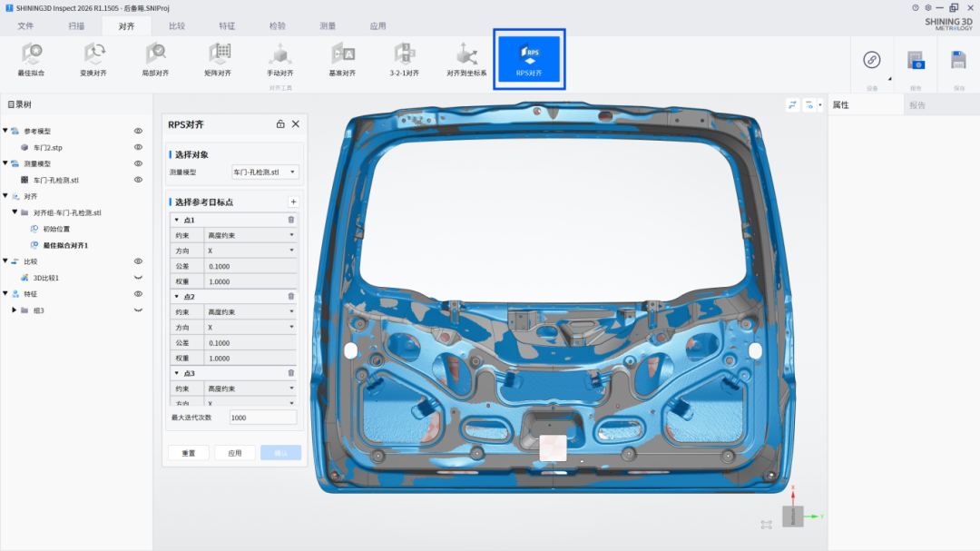Select the 最佳拟合 alignment tool
This screenshot has height=551, width=980.
pos(31,60)
